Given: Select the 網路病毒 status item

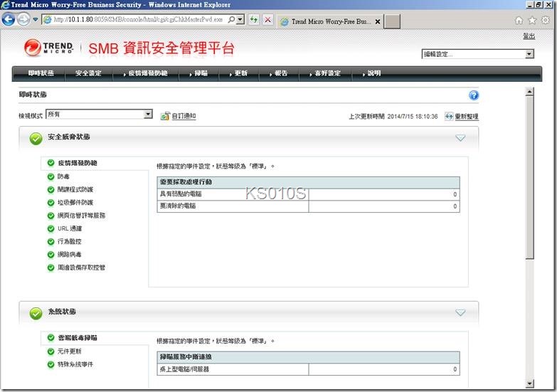Looking at the screenshot, I should [69, 255].
